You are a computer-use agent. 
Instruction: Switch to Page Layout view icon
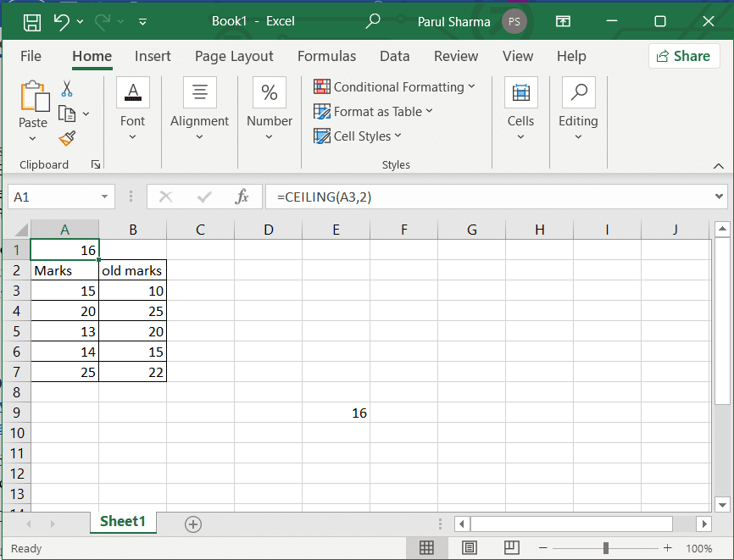coord(469,548)
